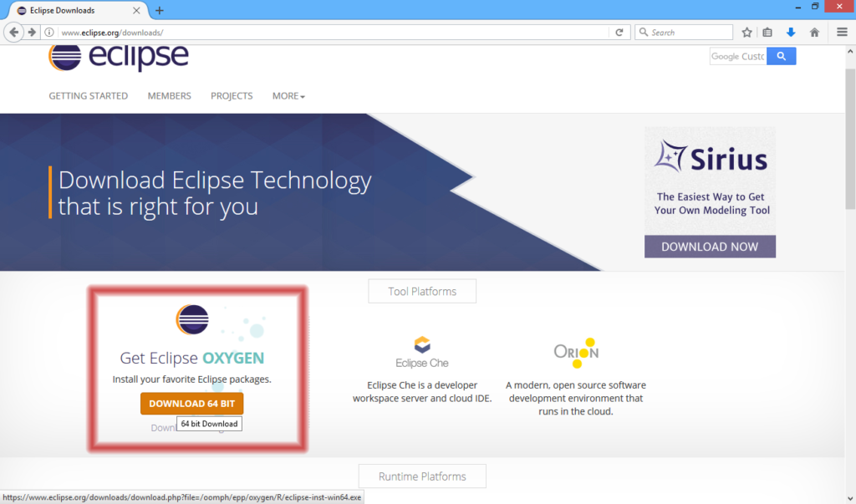Open GETTING STARTED in the navigation
The height and width of the screenshot is (504, 856).
[89, 95]
